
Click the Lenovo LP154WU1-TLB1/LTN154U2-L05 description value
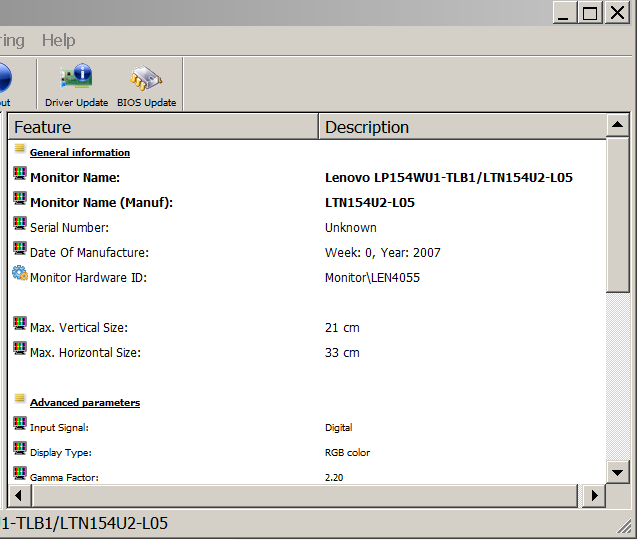(x=449, y=178)
